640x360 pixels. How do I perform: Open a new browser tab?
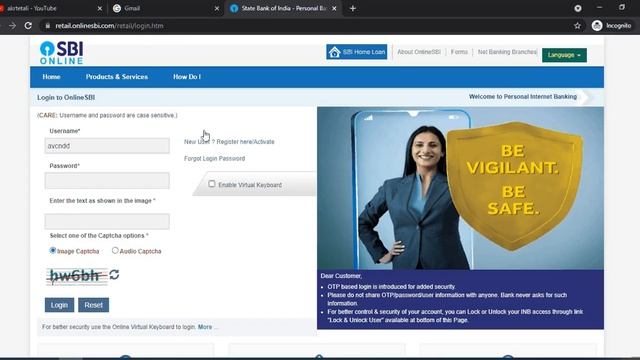[x=353, y=8]
